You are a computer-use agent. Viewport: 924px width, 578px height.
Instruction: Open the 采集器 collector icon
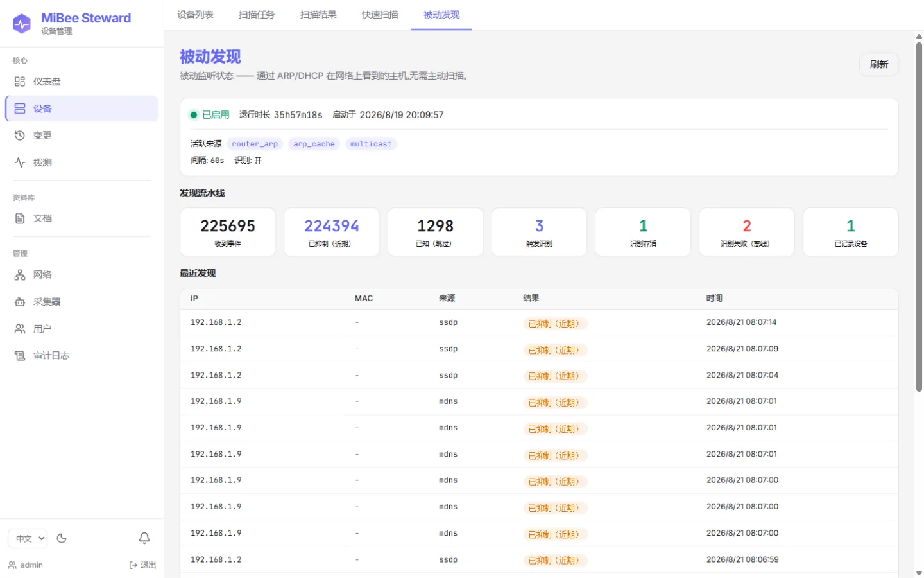pyautogui.click(x=20, y=302)
